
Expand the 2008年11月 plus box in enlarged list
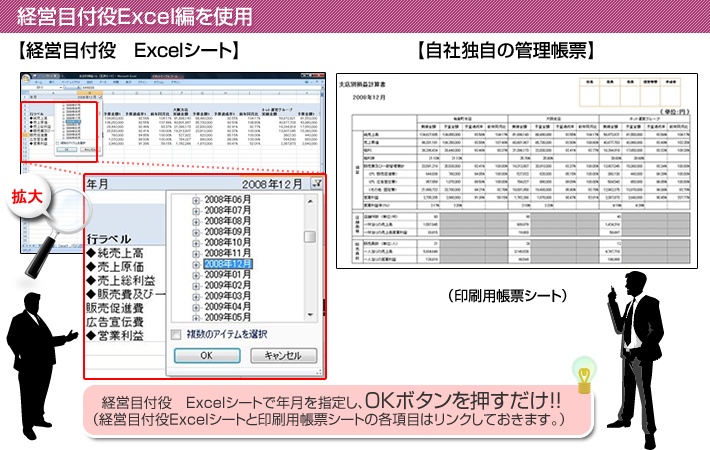(196, 254)
